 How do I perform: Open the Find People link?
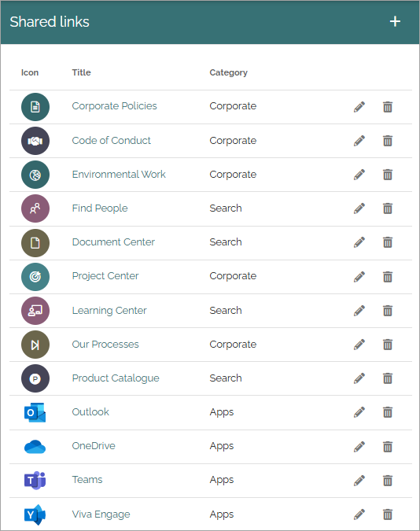(100, 208)
